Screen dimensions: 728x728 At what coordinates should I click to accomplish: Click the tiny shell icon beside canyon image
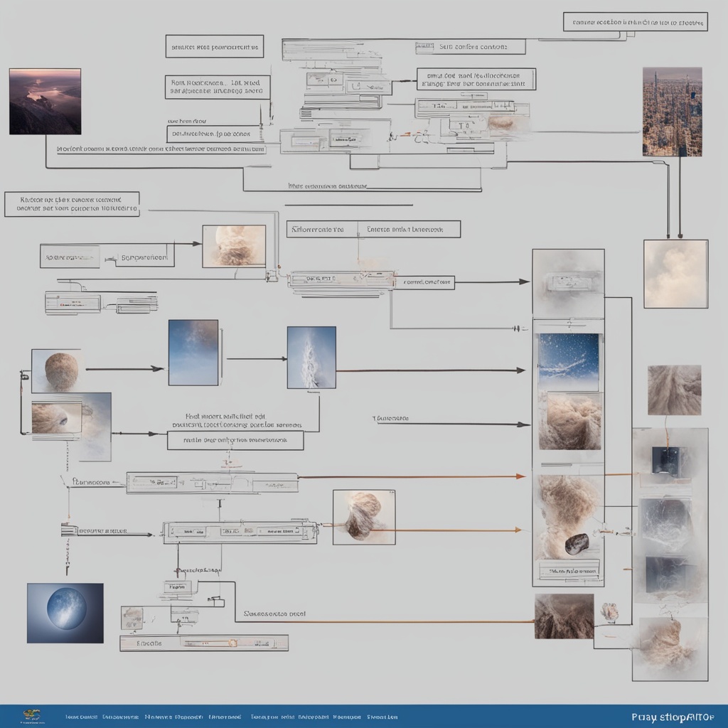pyautogui.click(x=609, y=611)
